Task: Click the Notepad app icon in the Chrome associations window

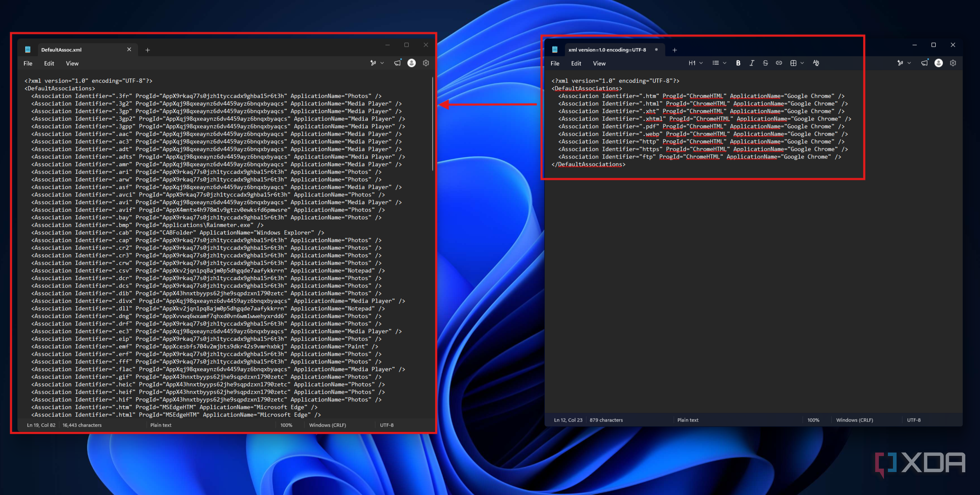Action: (555, 49)
